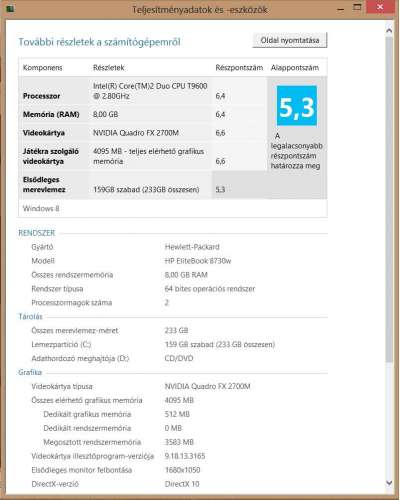Click the Alappontszám column header
Viewport: 400px width, 500px height.
(295, 68)
